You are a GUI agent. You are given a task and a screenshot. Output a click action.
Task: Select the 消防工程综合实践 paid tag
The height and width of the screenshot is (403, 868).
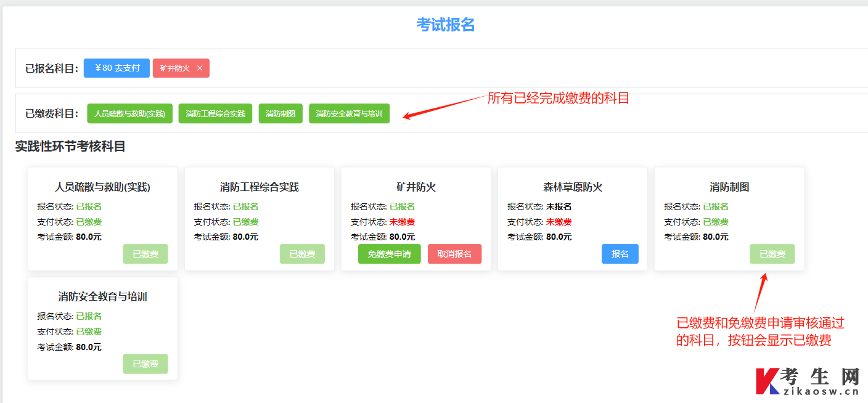[215, 113]
